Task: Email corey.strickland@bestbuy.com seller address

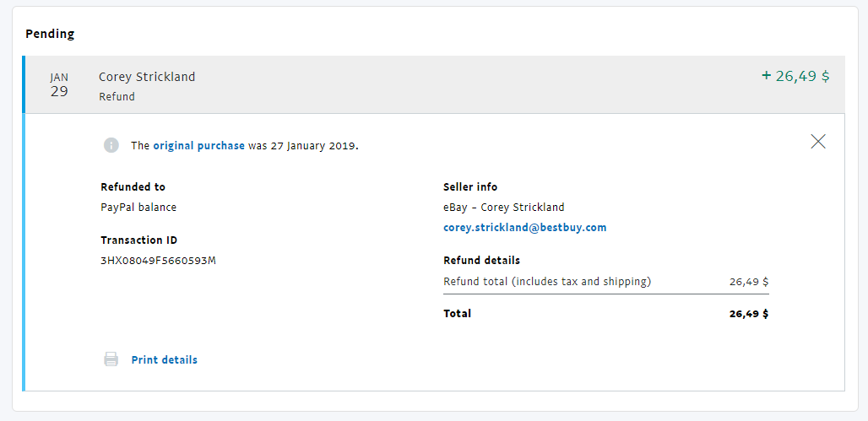Action: point(524,228)
